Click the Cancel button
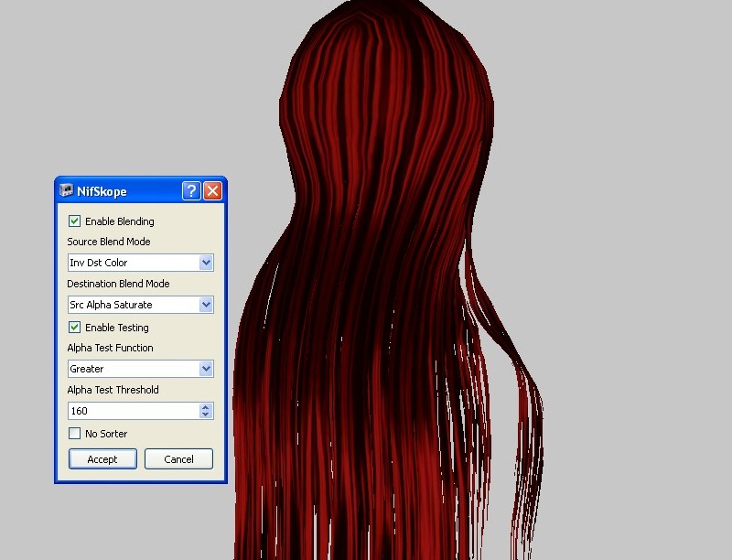The width and height of the screenshot is (732, 560). pyautogui.click(x=178, y=459)
